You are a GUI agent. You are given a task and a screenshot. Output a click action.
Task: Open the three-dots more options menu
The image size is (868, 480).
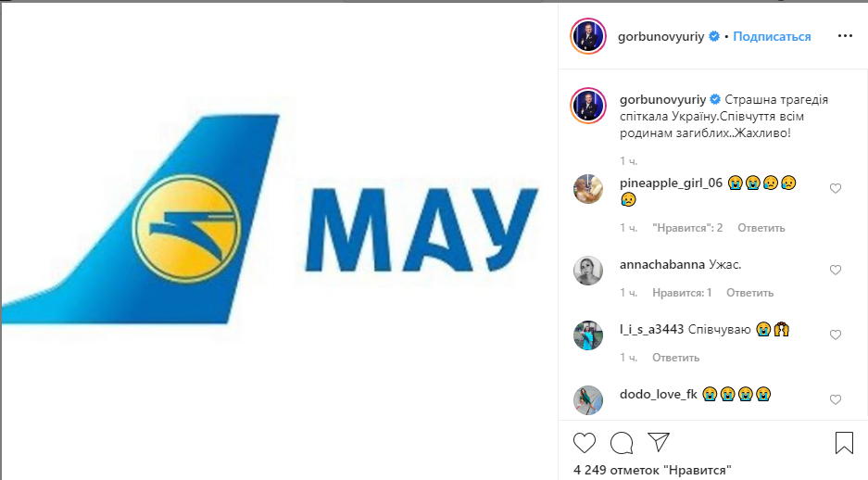coord(845,36)
